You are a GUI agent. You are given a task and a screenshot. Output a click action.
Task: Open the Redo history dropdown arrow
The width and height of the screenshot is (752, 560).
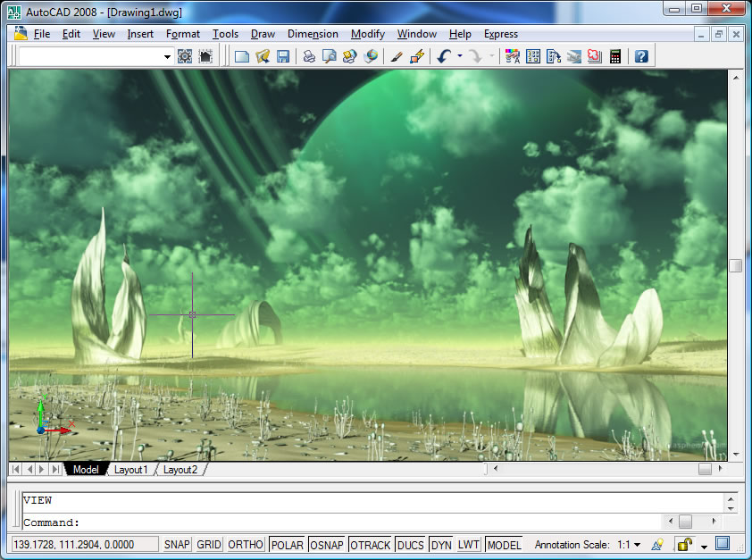(x=491, y=55)
